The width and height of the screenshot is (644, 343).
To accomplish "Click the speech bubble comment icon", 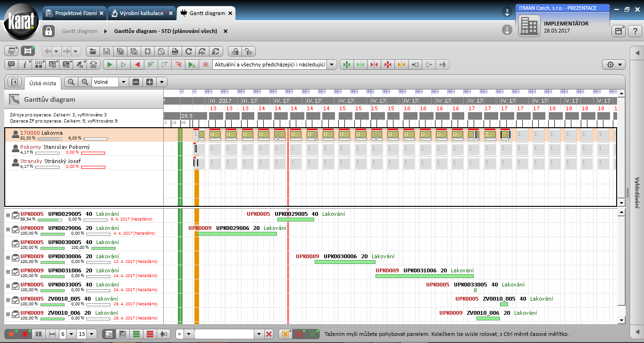I will coord(11,65).
